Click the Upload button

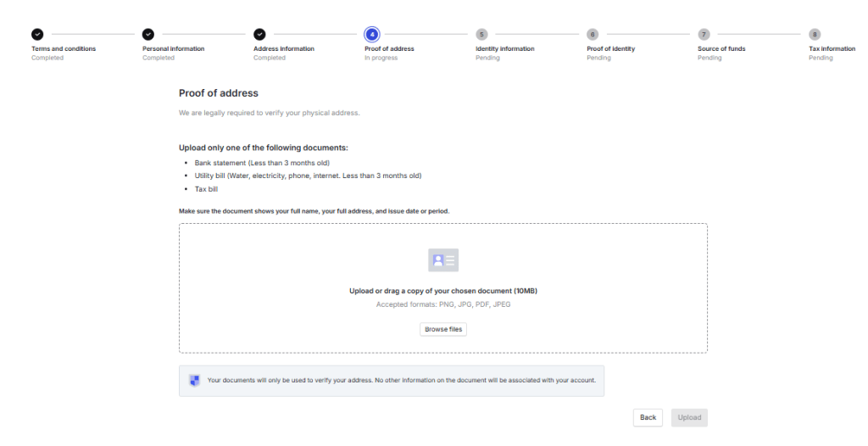click(x=689, y=417)
